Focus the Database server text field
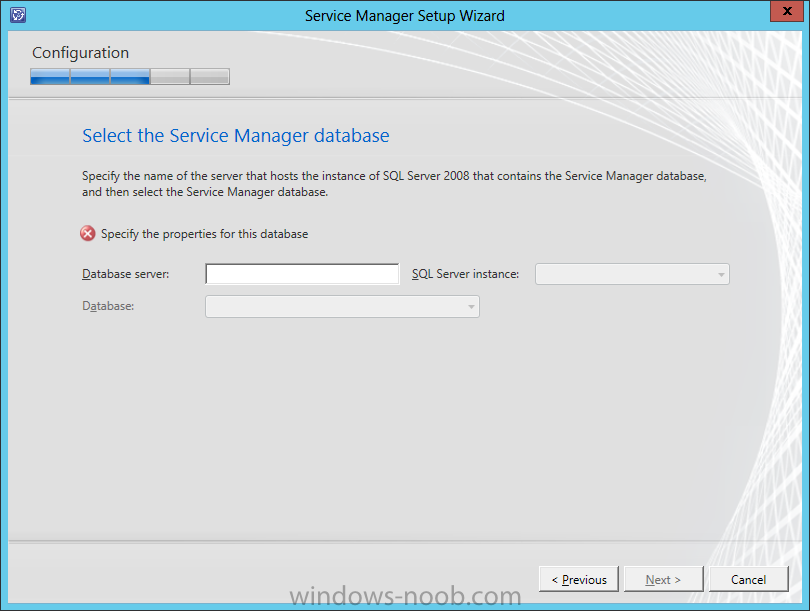 pyautogui.click(x=302, y=274)
